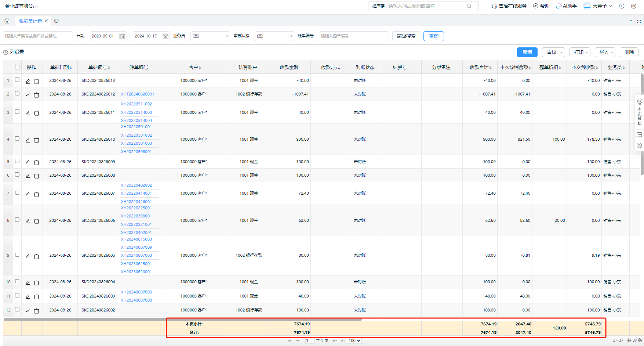Open 列设置 column settings
The width and height of the screenshot is (644, 346).
14,52
